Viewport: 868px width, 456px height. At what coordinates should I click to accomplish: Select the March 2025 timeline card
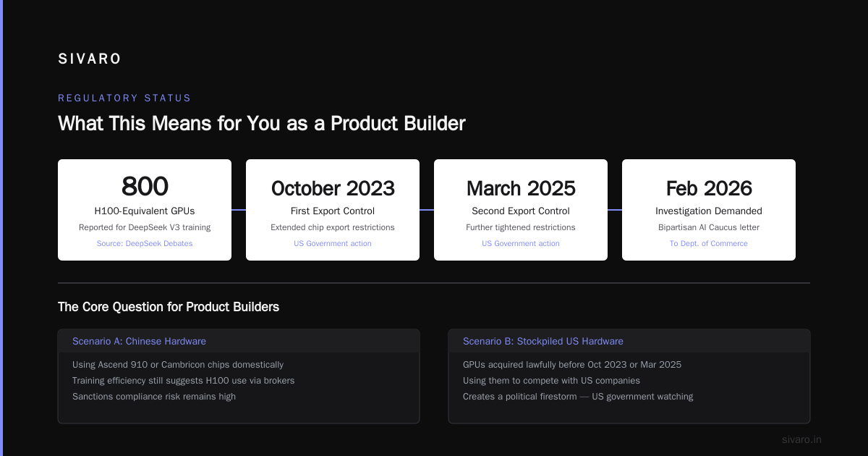(x=521, y=210)
